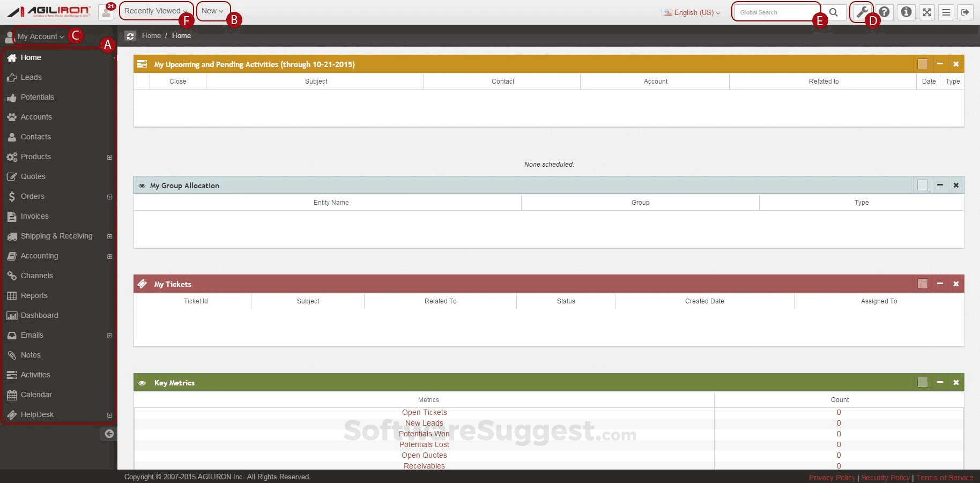Click the search magnifier icon

click(834, 12)
